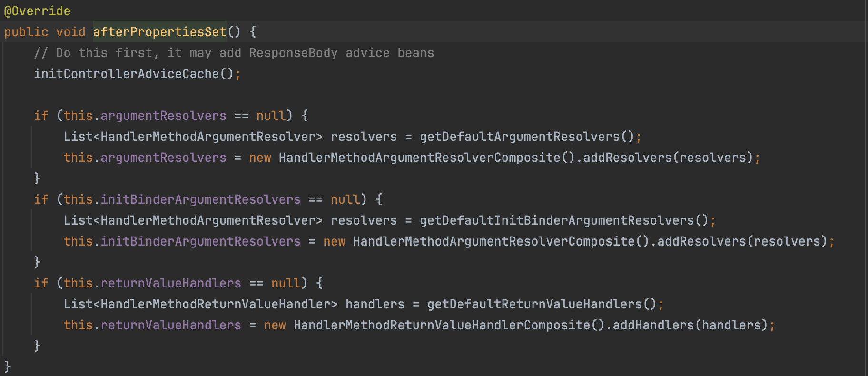
Task: Click HandlerMethodArgumentResolverComposite in argumentResolvers assignment
Action: point(420,158)
